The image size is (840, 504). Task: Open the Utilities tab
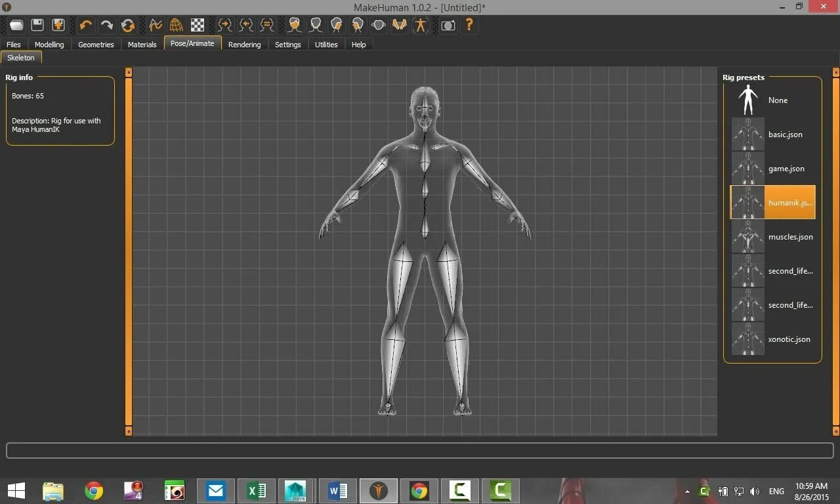point(326,44)
